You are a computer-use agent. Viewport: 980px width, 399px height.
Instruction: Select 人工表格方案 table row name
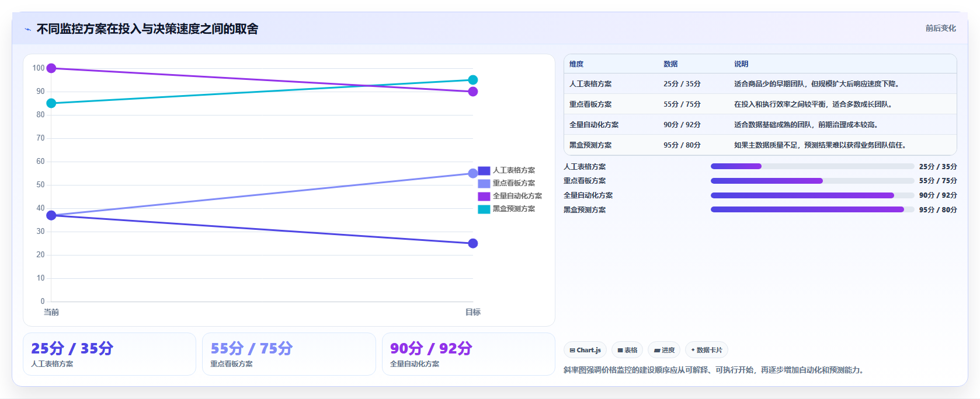point(590,84)
